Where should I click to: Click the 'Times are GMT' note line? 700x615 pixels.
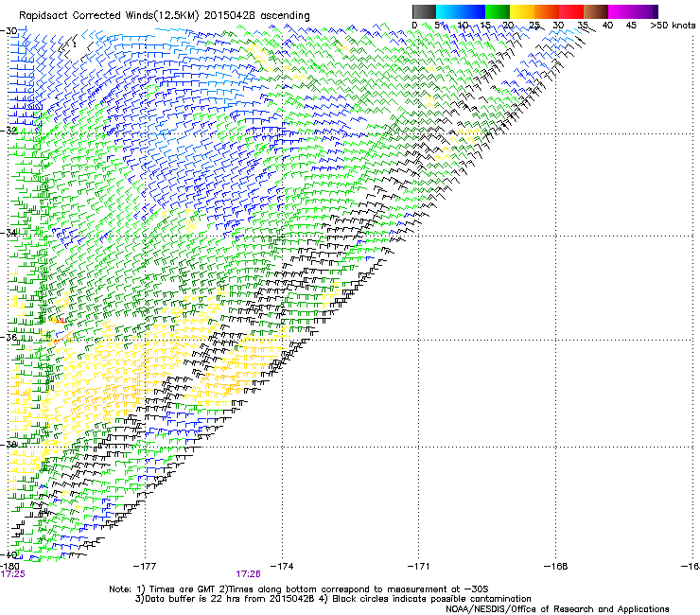click(299, 589)
